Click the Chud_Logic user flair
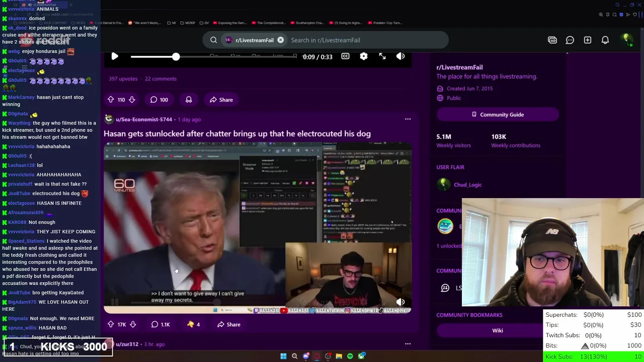644x362 pixels. (x=467, y=185)
